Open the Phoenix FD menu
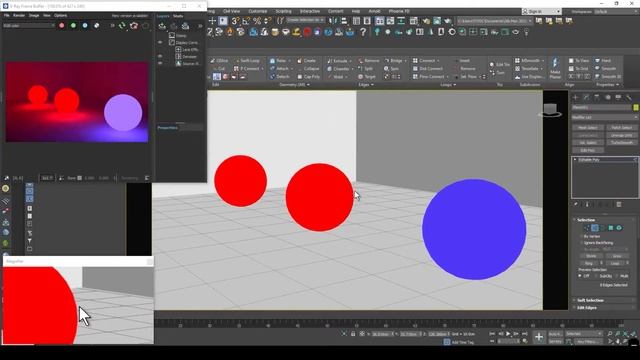 pyautogui.click(x=399, y=11)
